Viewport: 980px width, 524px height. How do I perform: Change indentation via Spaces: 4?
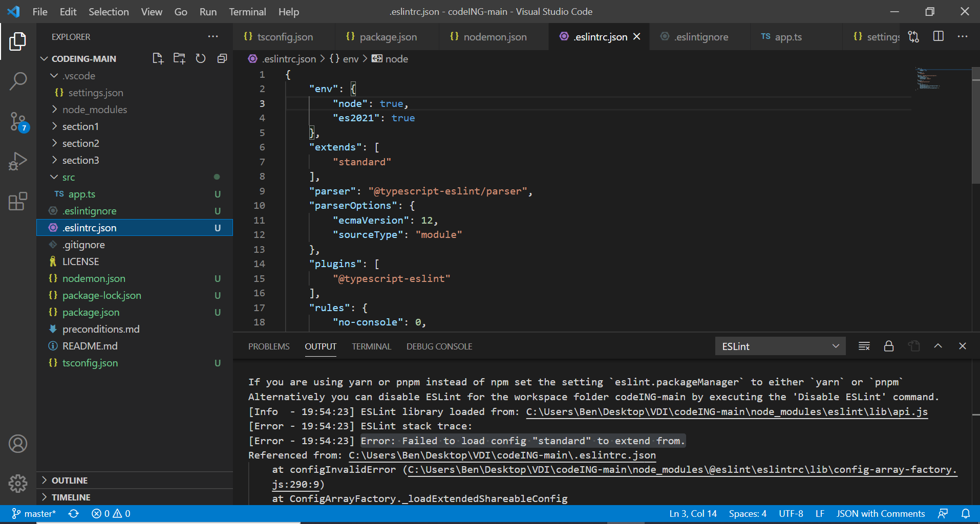[748, 513]
